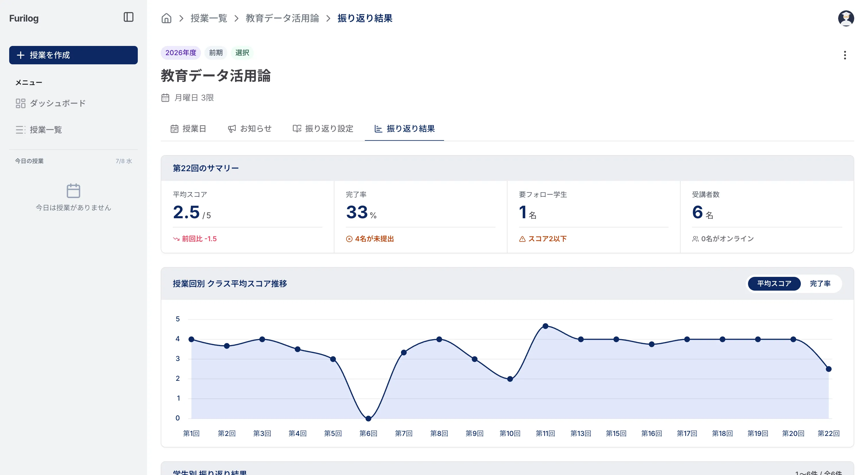This screenshot has width=868, height=475.
Task: Select the 振り返り結果 tab
Action: click(404, 129)
